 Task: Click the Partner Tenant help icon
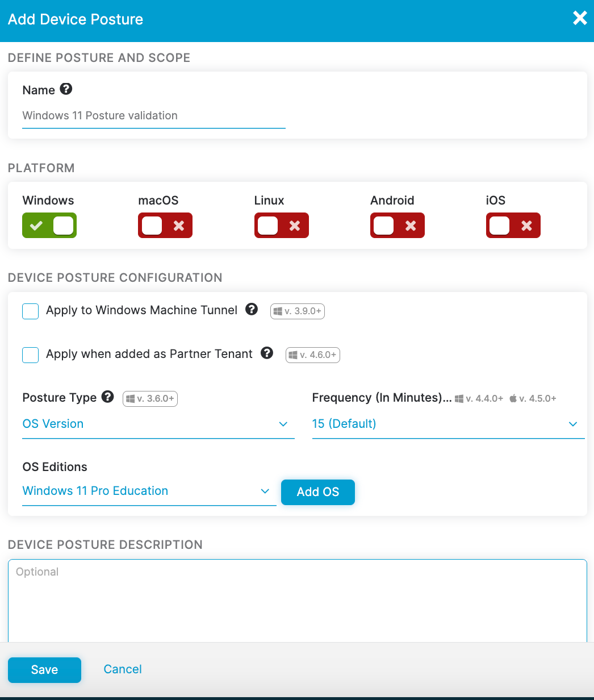point(266,353)
